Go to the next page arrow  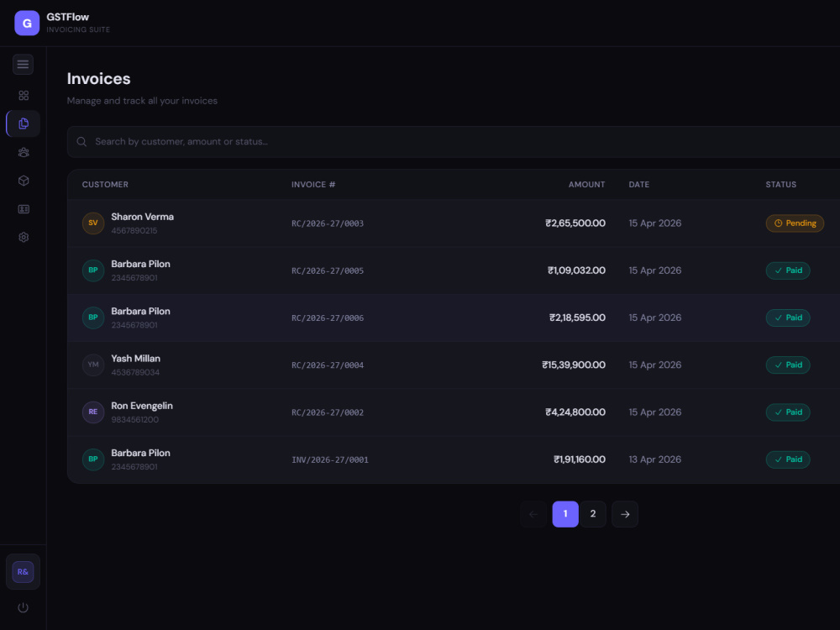[625, 514]
